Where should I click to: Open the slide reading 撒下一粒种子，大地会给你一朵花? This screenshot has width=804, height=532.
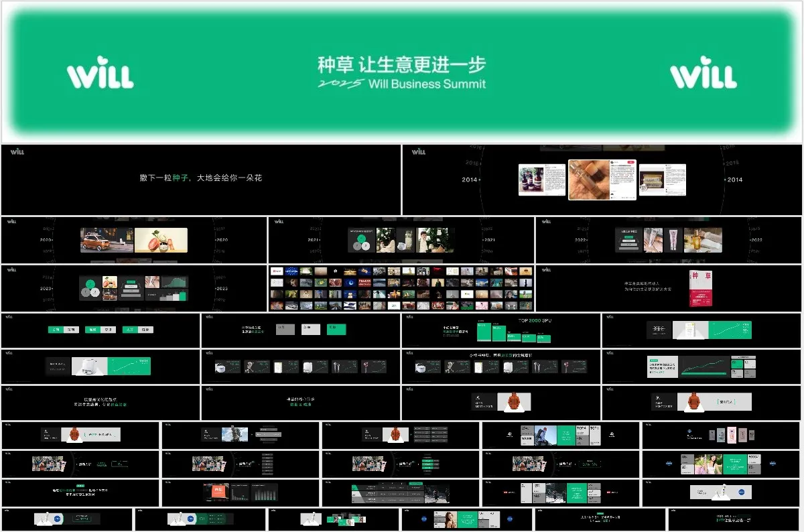201,180
